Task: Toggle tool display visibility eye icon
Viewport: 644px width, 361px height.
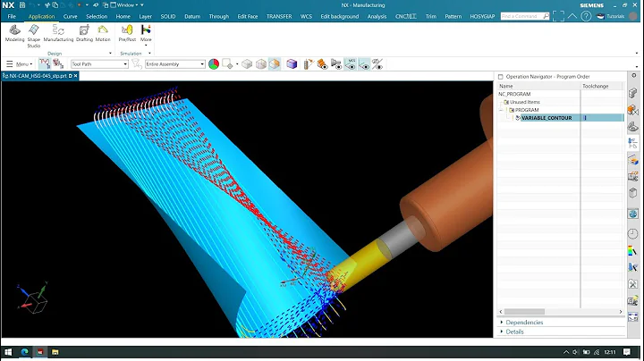Action: tap(336, 64)
